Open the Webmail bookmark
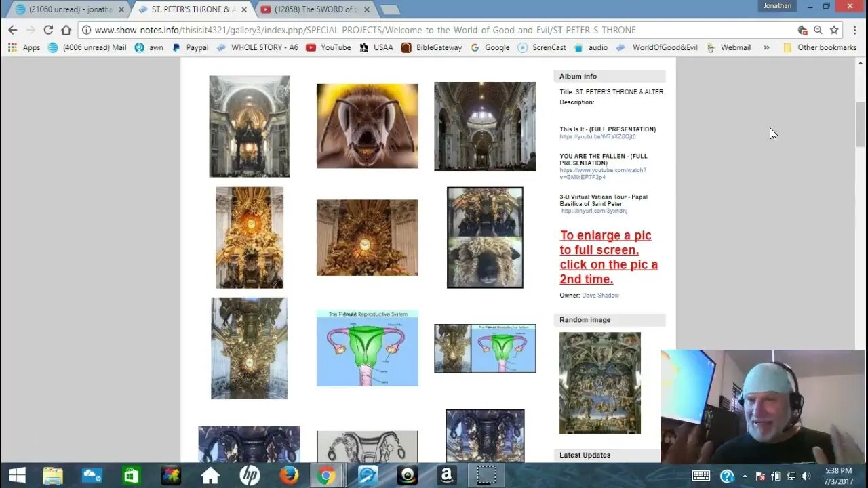Viewport: 868px width, 488px height. point(728,47)
